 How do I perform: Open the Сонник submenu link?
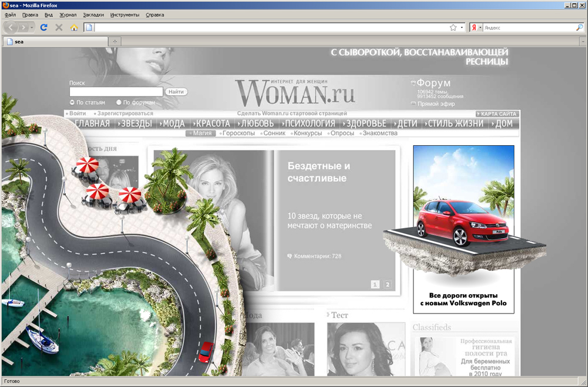[x=274, y=133]
